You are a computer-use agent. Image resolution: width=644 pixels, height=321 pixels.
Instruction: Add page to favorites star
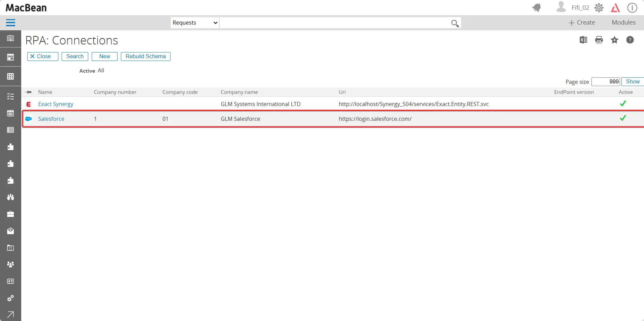pyautogui.click(x=614, y=40)
